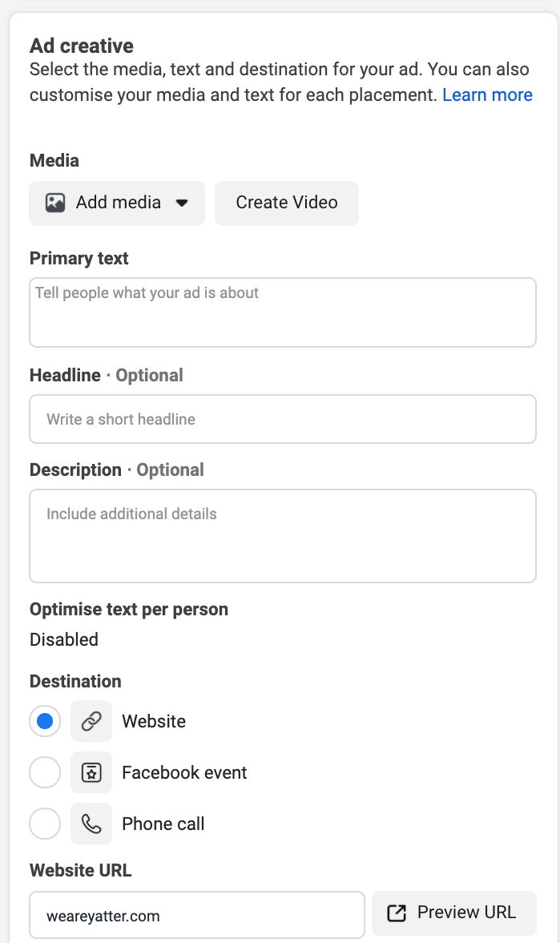Click the Phone call option label
The image size is (560, 943).
(163, 824)
